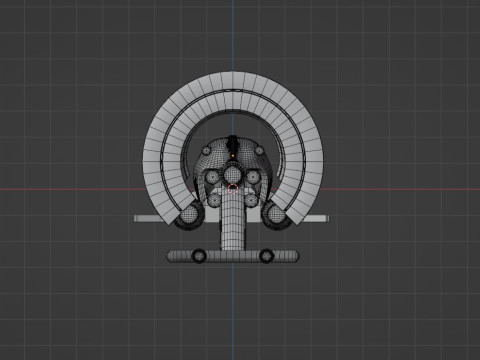Select the bottom horizontal rounded bar
480x360 pixels.
click(233, 256)
